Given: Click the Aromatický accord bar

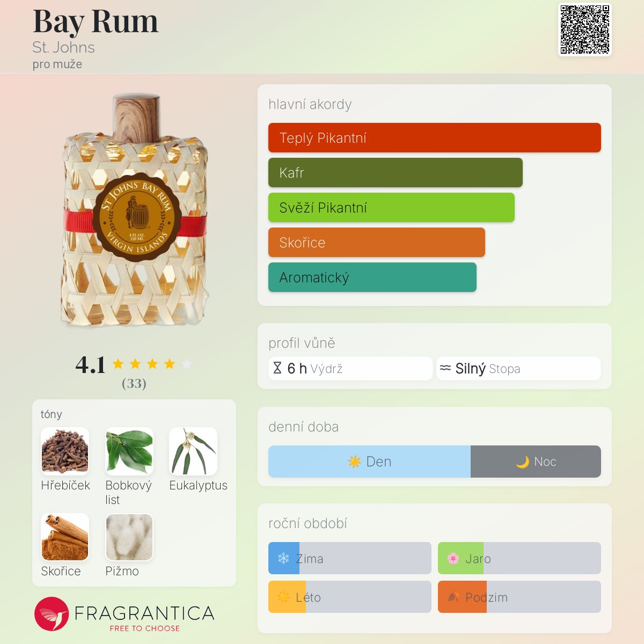Looking at the screenshot, I should pyautogui.click(x=372, y=277).
